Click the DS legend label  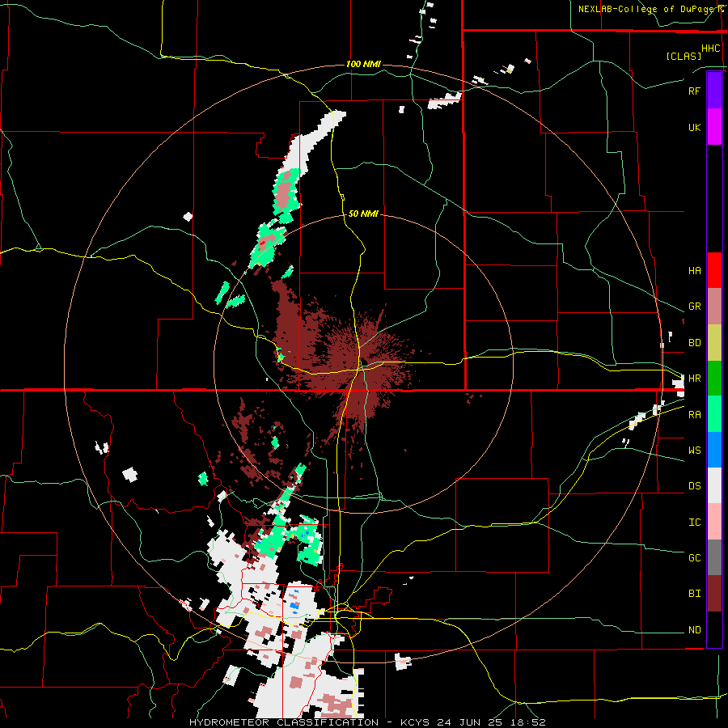694,486
